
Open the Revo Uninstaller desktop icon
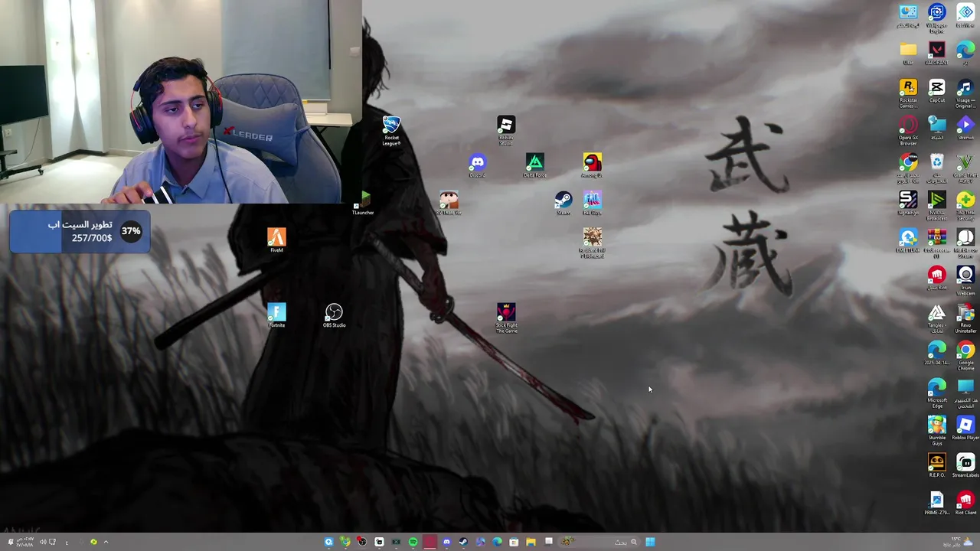click(x=965, y=318)
